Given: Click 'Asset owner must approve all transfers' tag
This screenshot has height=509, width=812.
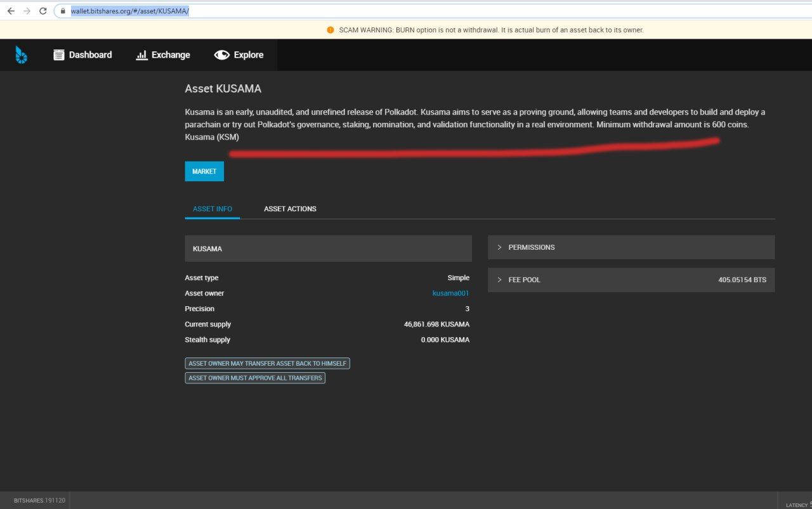Looking at the screenshot, I should pos(255,378).
